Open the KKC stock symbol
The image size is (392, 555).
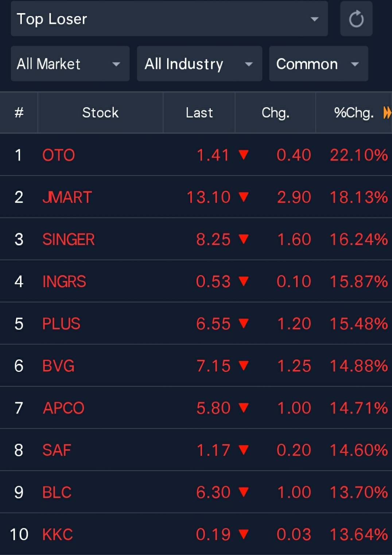[58, 534]
